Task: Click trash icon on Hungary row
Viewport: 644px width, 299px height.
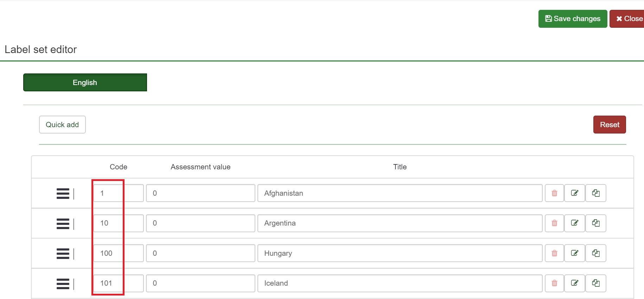Action: coord(554,253)
